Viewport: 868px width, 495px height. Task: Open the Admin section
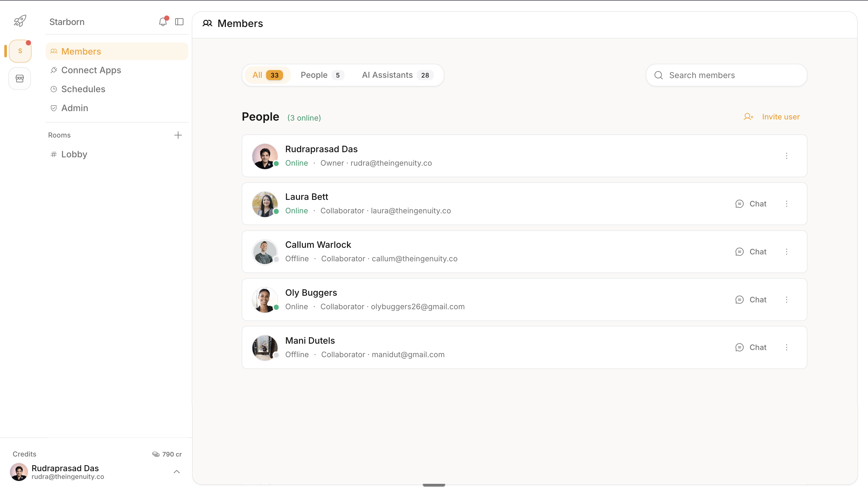74,108
